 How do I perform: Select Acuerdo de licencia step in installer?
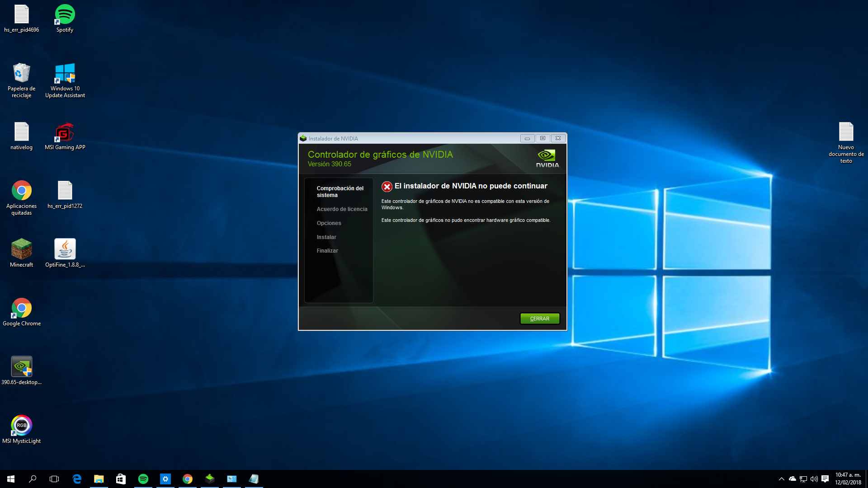coord(342,209)
